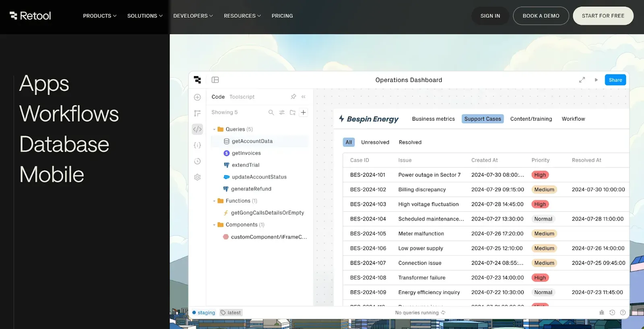Open the Products dropdown menu
This screenshot has width=644, height=329.
(x=100, y=16)
